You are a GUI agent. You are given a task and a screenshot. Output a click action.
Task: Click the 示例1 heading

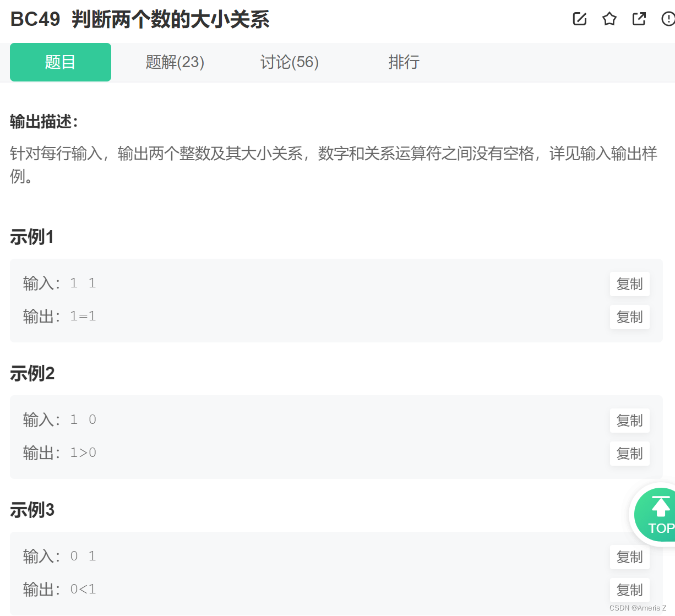[32, 237]
